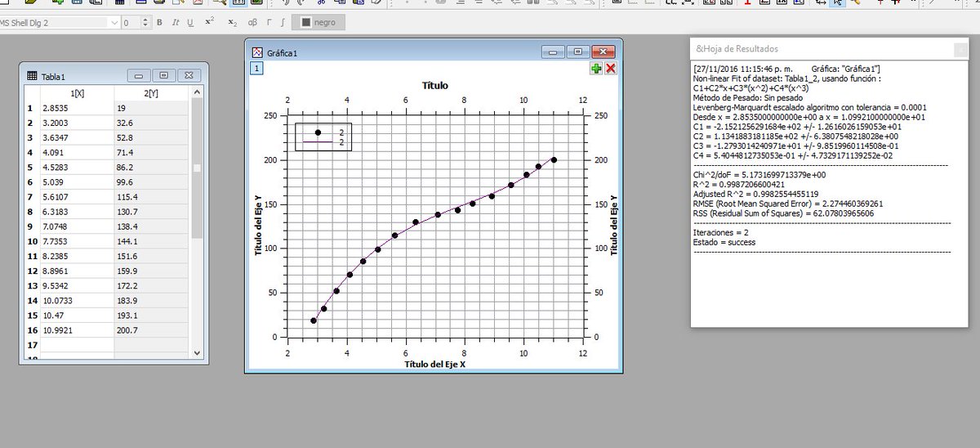Apply subscript x₂ formatting

tap(233, 23)
